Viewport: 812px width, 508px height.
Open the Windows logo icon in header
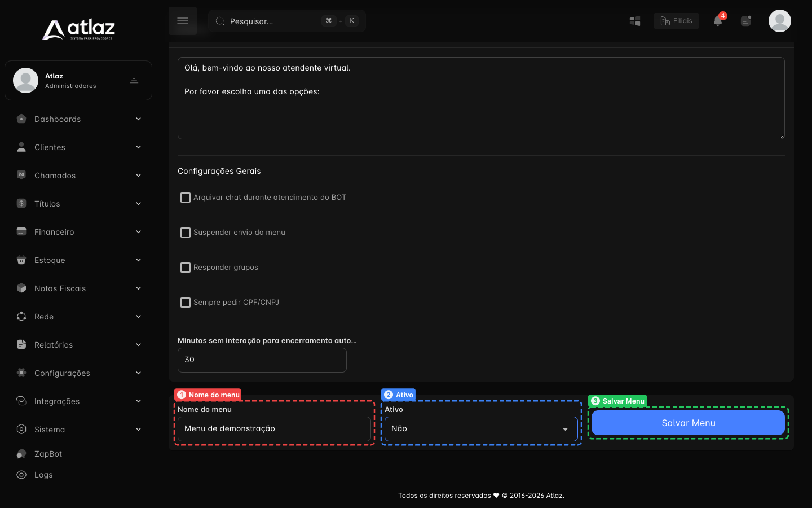[635, 21]
